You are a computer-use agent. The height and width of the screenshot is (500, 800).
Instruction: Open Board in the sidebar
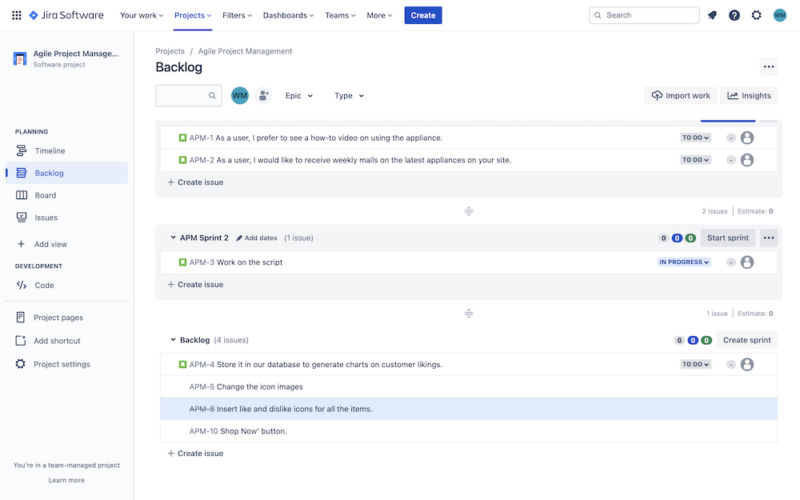tap(67, 195)
